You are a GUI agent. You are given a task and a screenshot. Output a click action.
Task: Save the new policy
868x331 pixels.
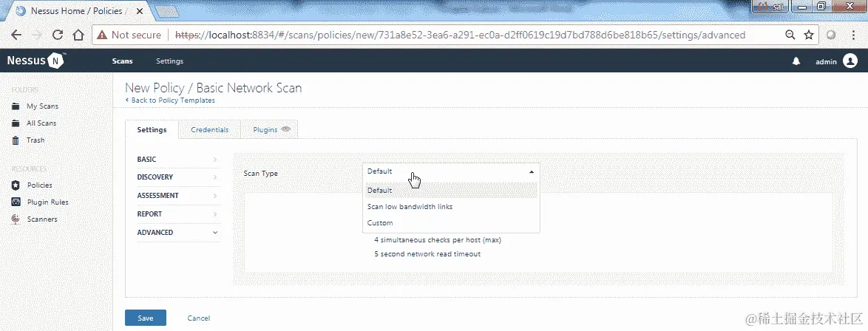click(x=146, y=318)
